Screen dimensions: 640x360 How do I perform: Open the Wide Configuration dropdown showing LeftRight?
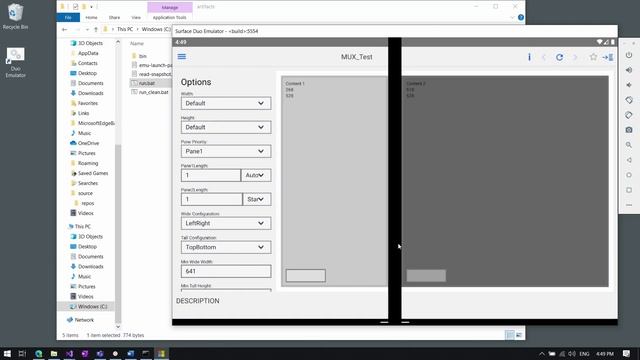tap(226, 223)
